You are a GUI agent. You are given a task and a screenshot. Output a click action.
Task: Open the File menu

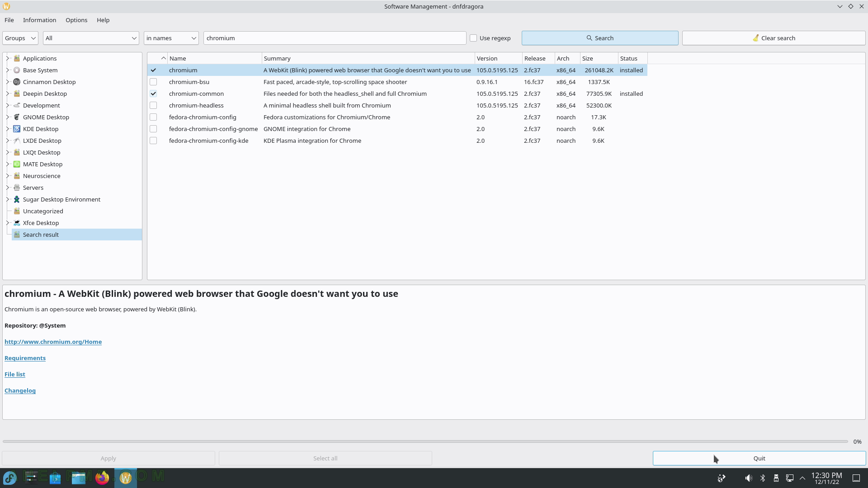[x=9, y=20]
